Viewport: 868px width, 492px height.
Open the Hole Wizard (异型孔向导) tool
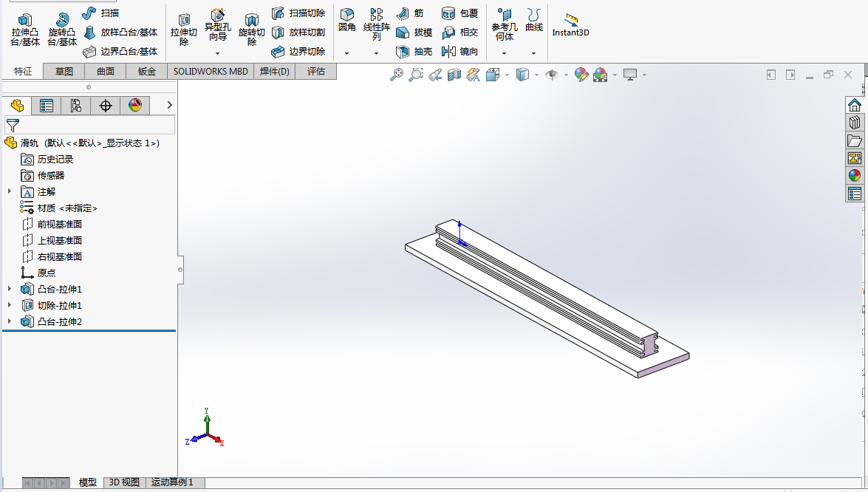click(217, 25)
